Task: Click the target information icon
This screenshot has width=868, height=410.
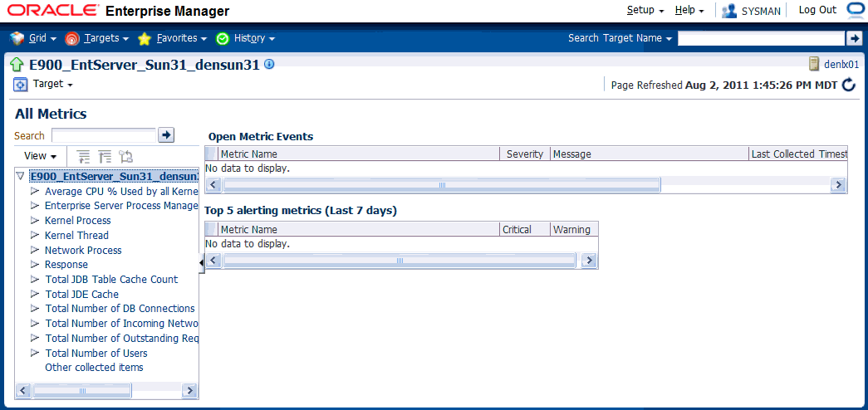Action: point(269,64)
